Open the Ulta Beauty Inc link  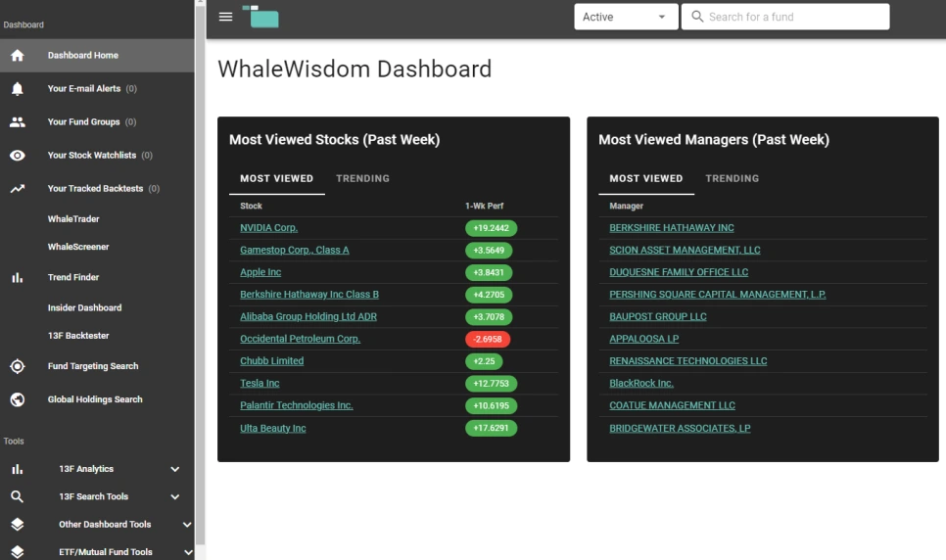[273, 429]
